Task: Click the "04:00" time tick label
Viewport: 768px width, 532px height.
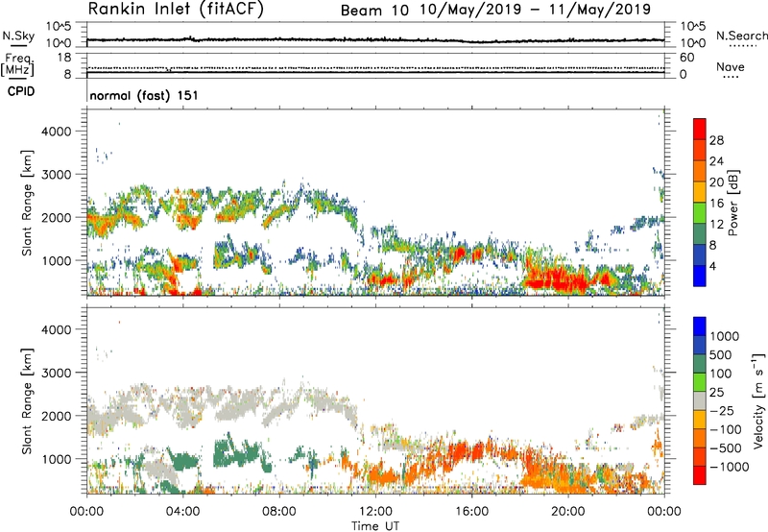Action: [182, 512]
